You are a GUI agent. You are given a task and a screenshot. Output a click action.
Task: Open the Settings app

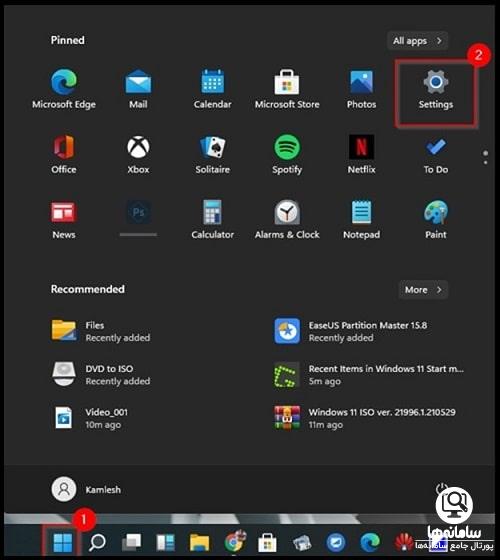click(x=436, y=89)
